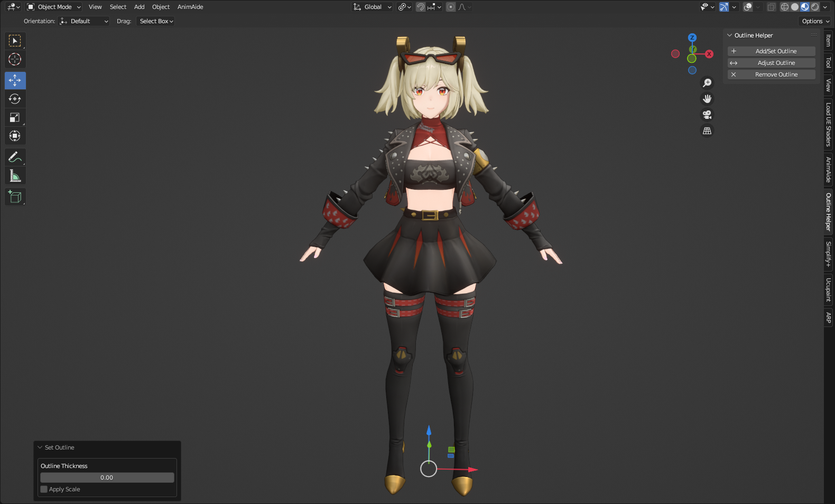This screenshot has height=504, width=835.
Task: Open the gizmo options dropdown arrow
Action: coord(734,7)
